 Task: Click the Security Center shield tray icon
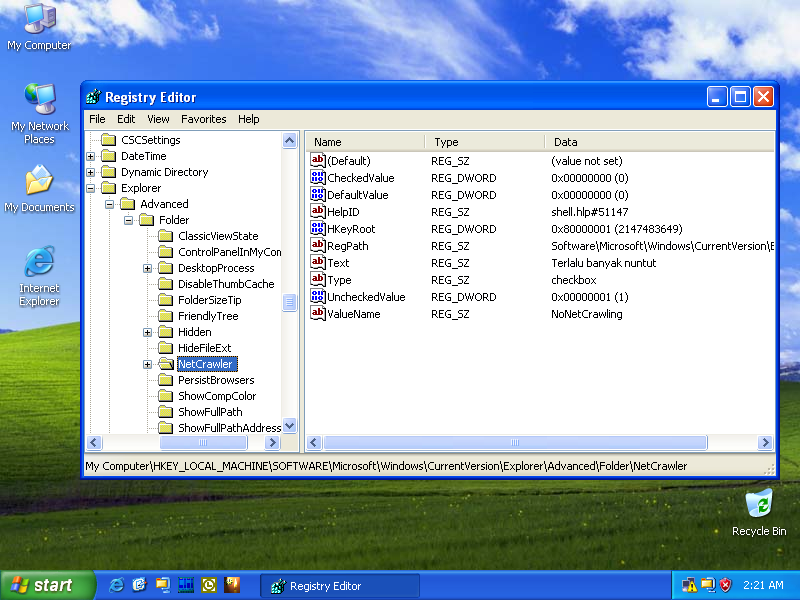pos(725,585)
